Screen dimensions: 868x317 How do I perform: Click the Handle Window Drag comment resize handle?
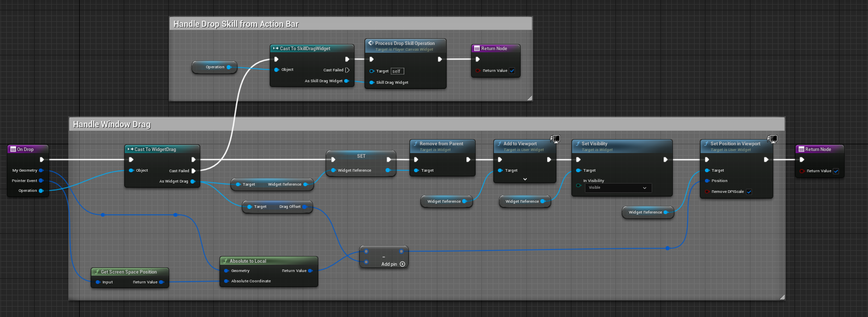782,297
